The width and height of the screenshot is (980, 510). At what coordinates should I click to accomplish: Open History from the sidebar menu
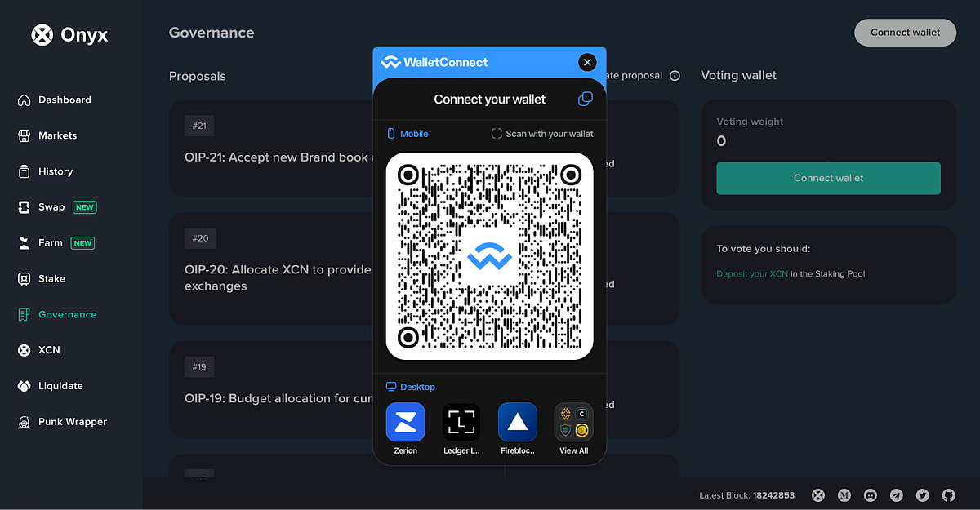55,171
